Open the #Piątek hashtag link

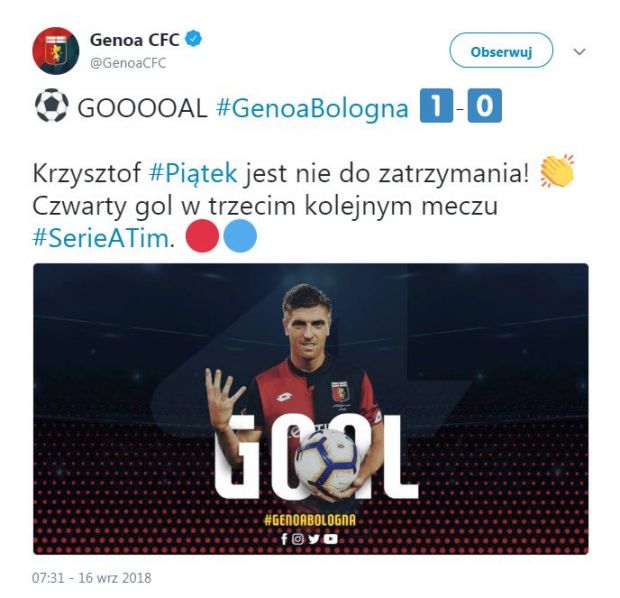point(193,173)
